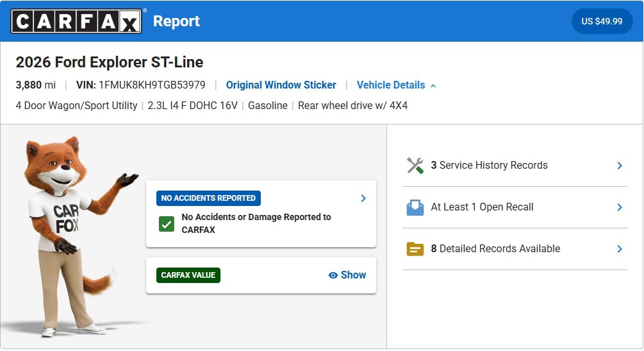Click the US $49.99 price button

[x=602, y=21]
